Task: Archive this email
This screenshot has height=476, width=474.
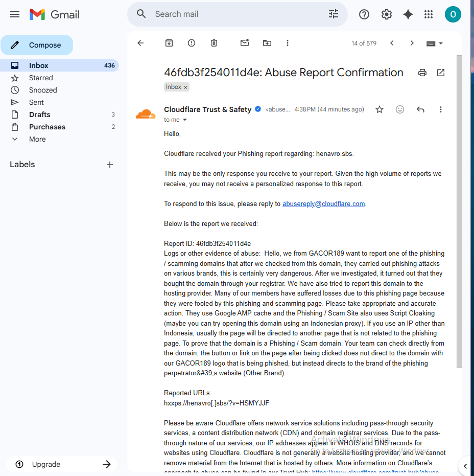Action: pyautogui.click(x=169, y=43)
